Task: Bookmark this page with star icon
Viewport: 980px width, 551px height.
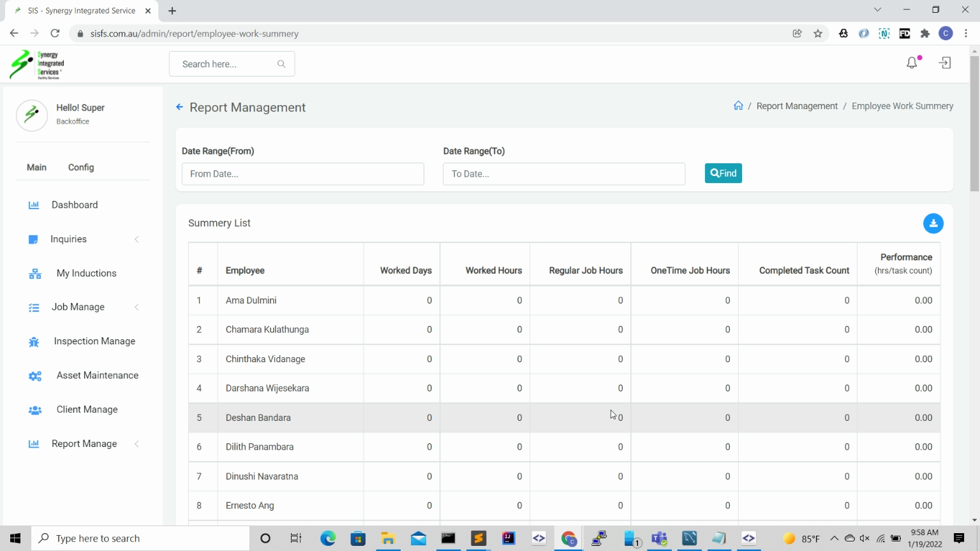Action: 818,34
